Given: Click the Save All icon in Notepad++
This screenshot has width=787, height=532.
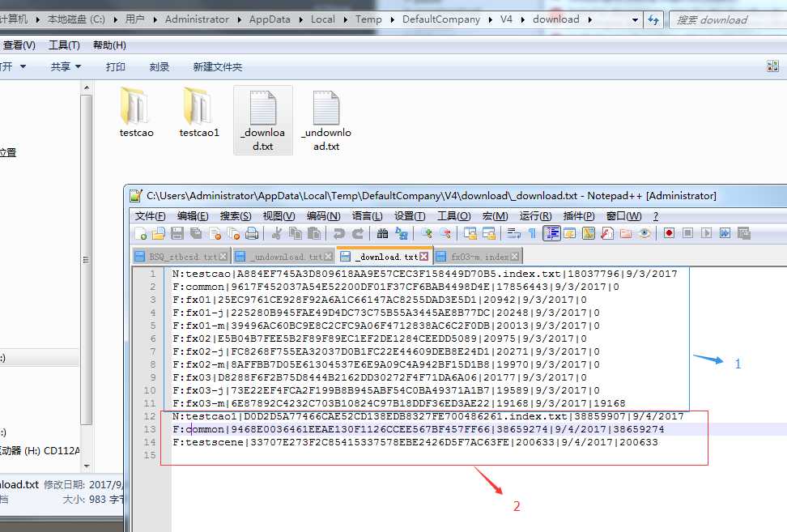Looking at the screenshot, I should click(x=196, y=233).
